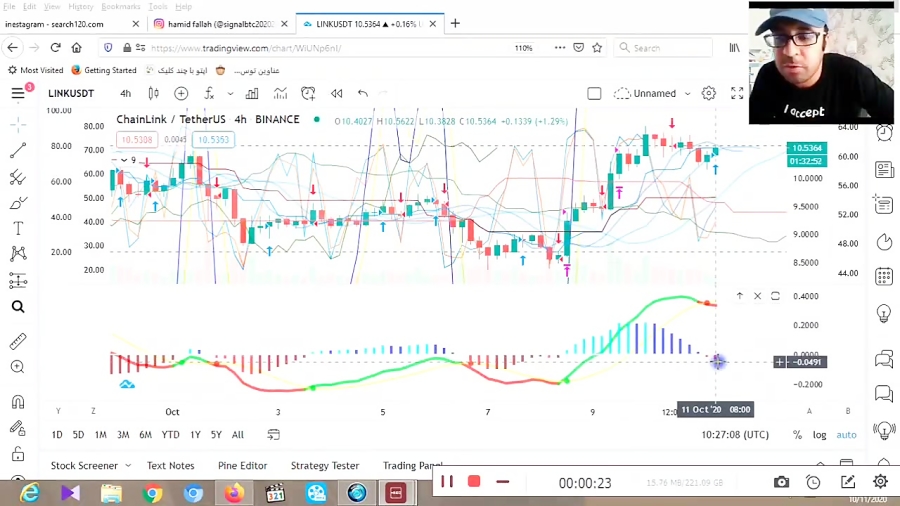Image resolution: width=900 pixels, height=506 pixels.
Task: Open candlestick chart style selector
Action: [x=153, y=93]
